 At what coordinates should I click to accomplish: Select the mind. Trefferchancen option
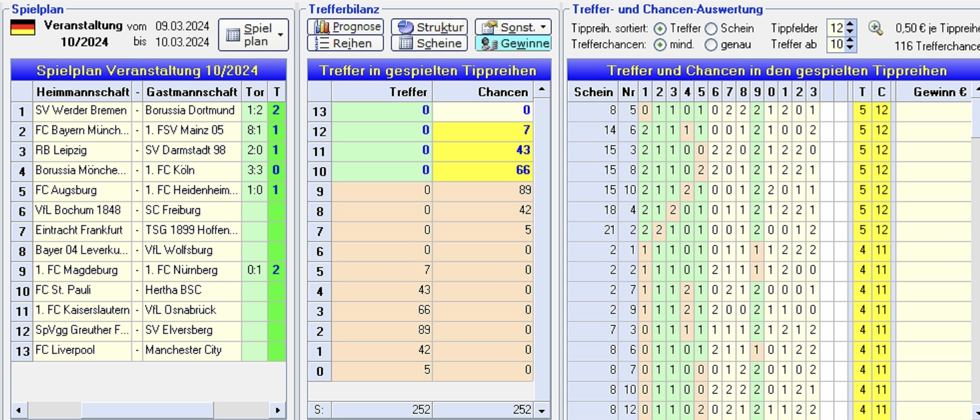coord(660,45)
